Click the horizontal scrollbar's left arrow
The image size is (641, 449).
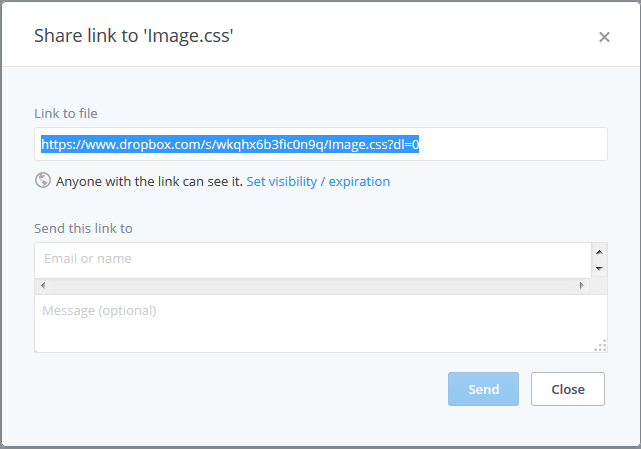(43, 285)
